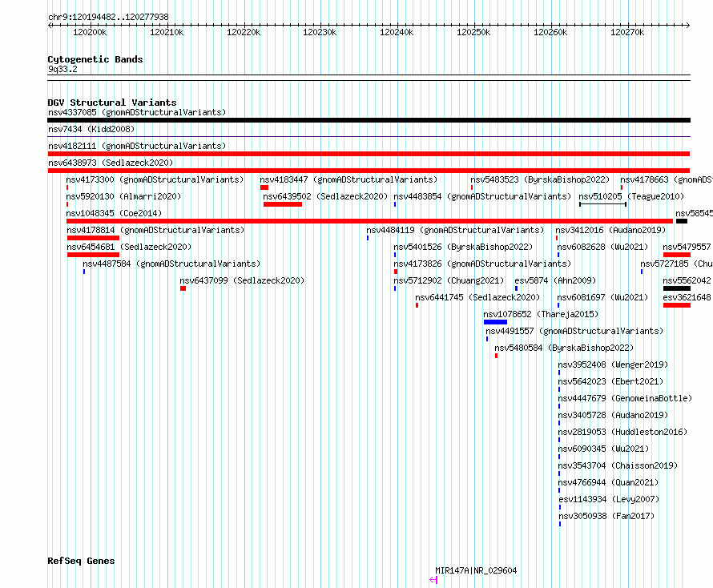Viewport: 713px width, 588px height.
Task: Select the RefSeq Genes track title
Action: tap(81, 561)
